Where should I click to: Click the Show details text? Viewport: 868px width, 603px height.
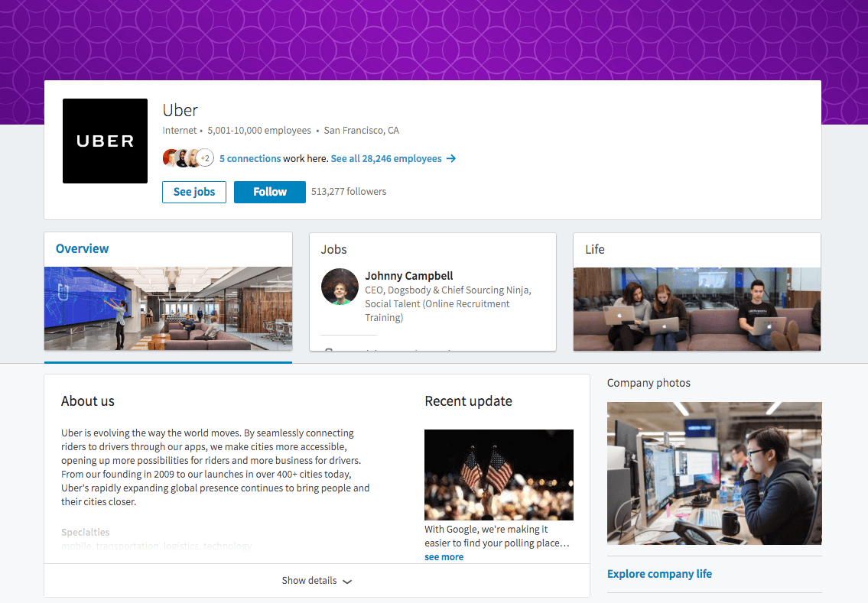pyautogui.click(x=309, y=580)
